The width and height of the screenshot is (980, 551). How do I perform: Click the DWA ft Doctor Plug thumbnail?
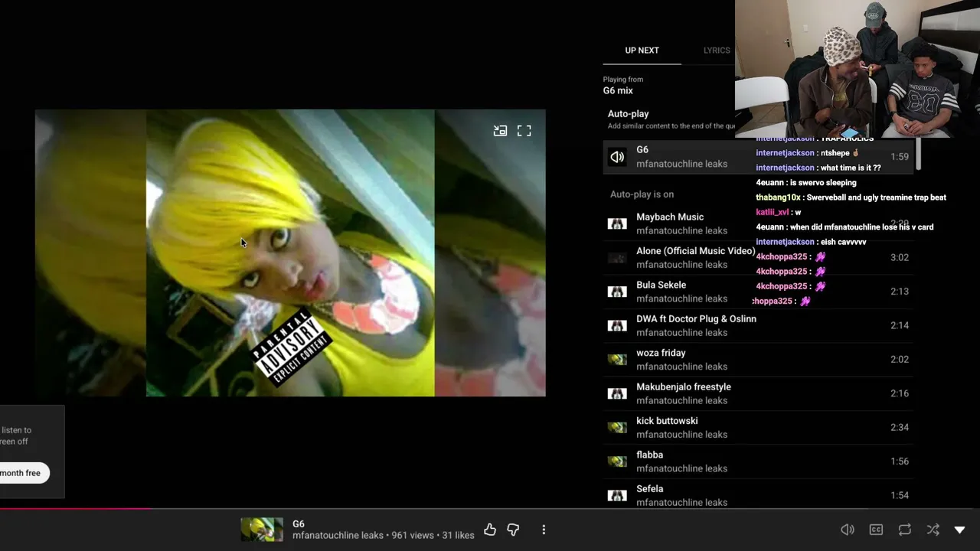coord(617,325)
